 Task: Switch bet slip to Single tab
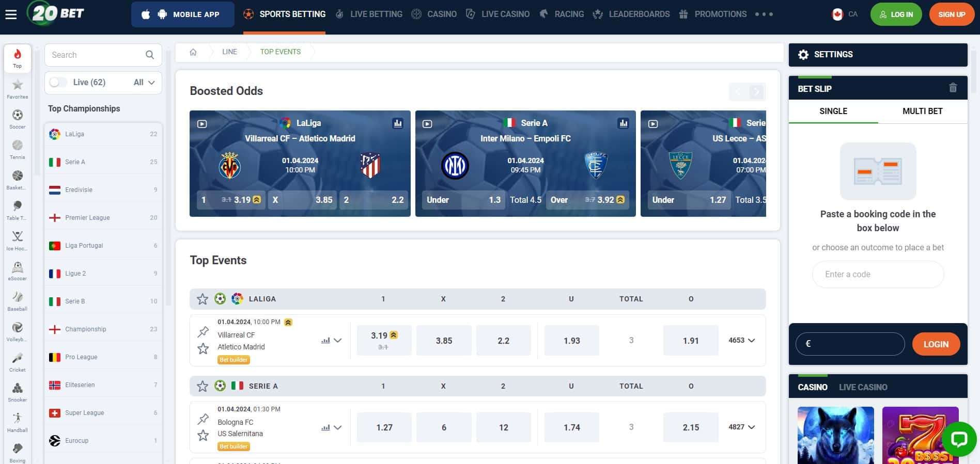pos(833,111)
